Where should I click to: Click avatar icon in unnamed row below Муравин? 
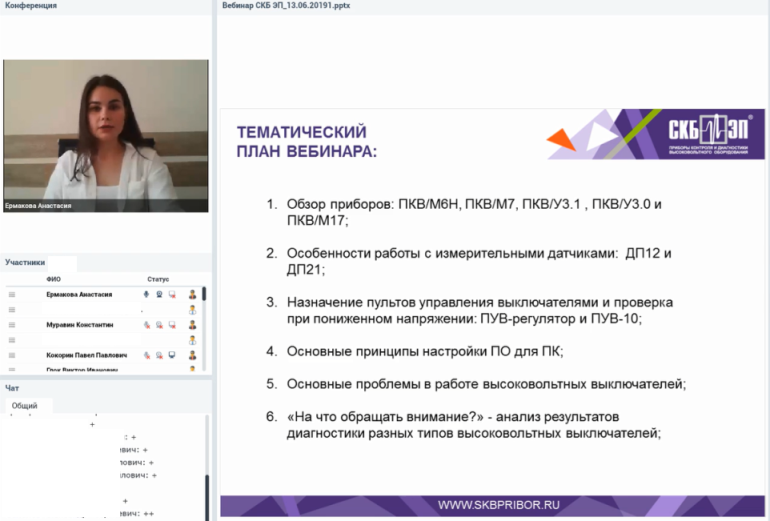pyautogui.click(x=192, y=340)
